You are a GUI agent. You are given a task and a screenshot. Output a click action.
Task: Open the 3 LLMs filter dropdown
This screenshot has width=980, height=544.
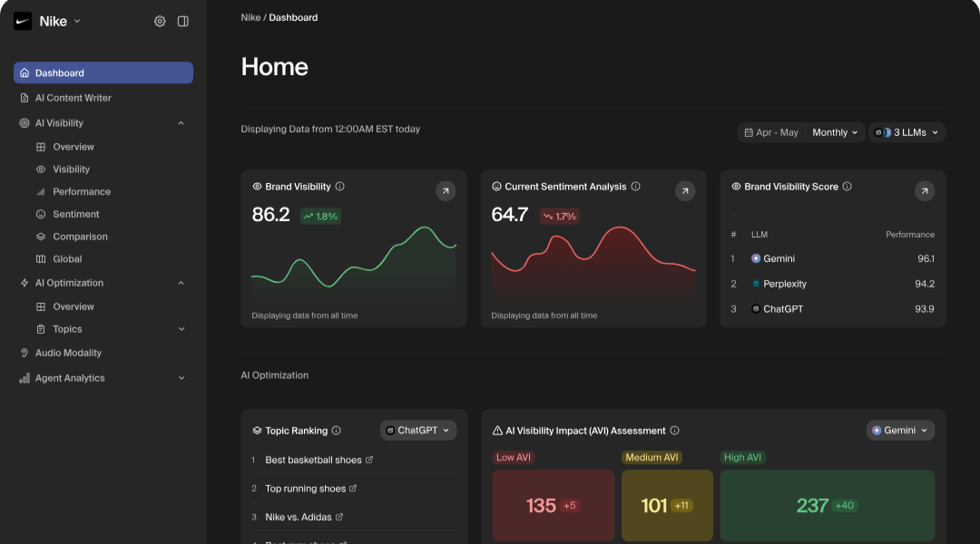coord(906,132)
